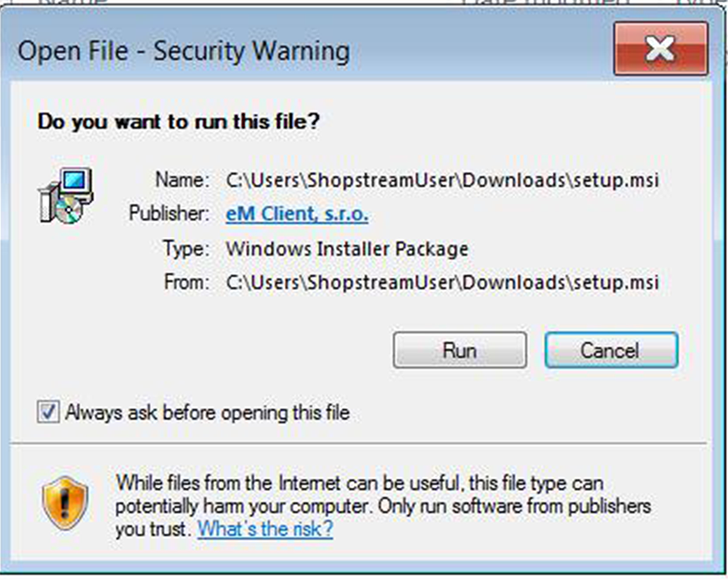Screen dimensions: 728x580
Task: Click the Name: field label
Action: 182,180
